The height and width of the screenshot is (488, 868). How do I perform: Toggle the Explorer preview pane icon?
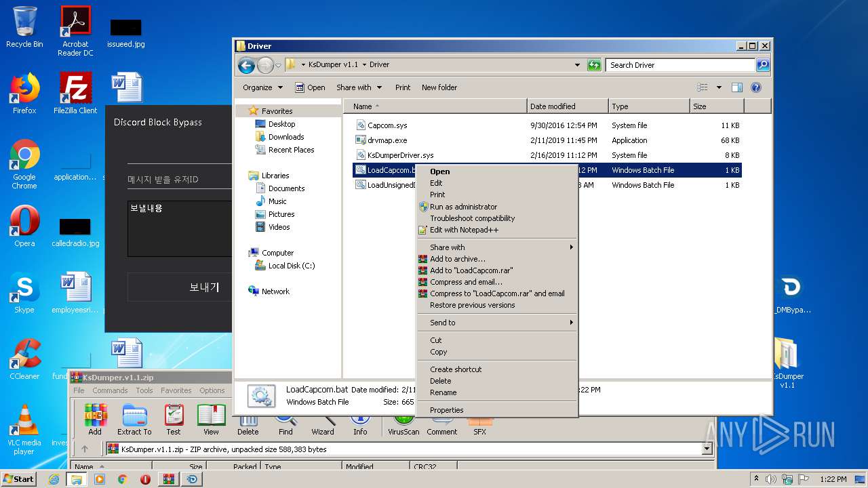(x=737, y=87)
